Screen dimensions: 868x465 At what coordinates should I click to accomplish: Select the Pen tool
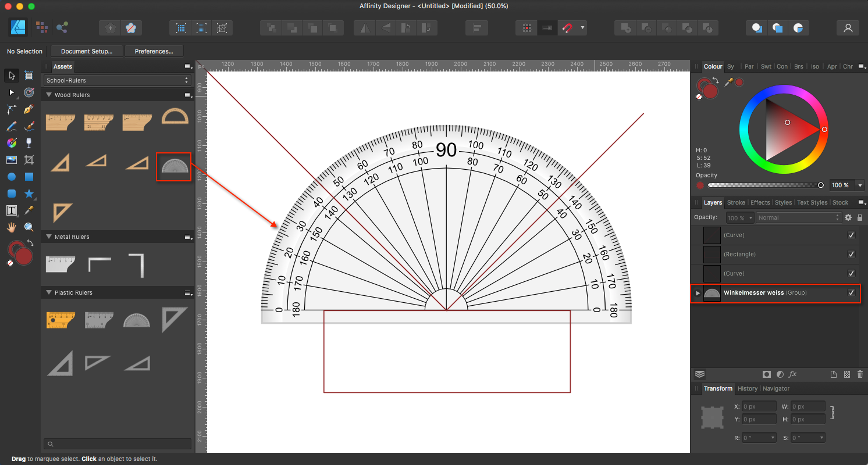coord(29,109)
